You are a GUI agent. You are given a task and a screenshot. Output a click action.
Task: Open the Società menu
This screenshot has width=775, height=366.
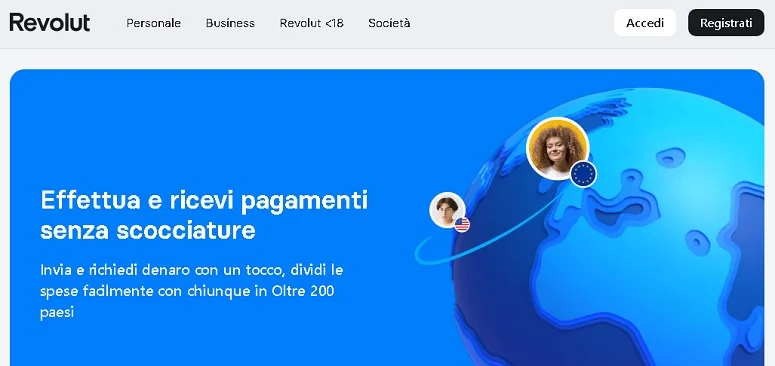click(389, 23)
